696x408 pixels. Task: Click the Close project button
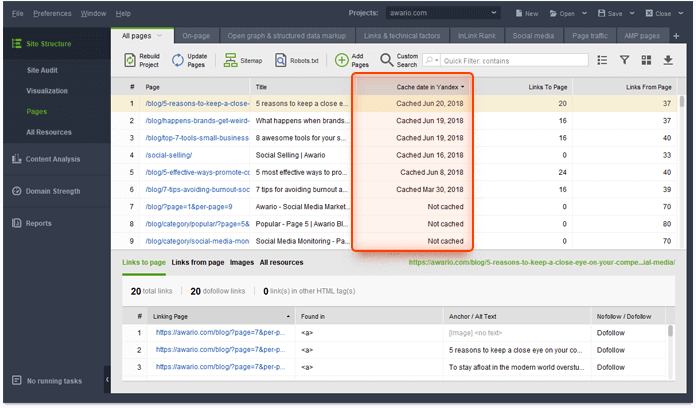[x=658, y=13]
